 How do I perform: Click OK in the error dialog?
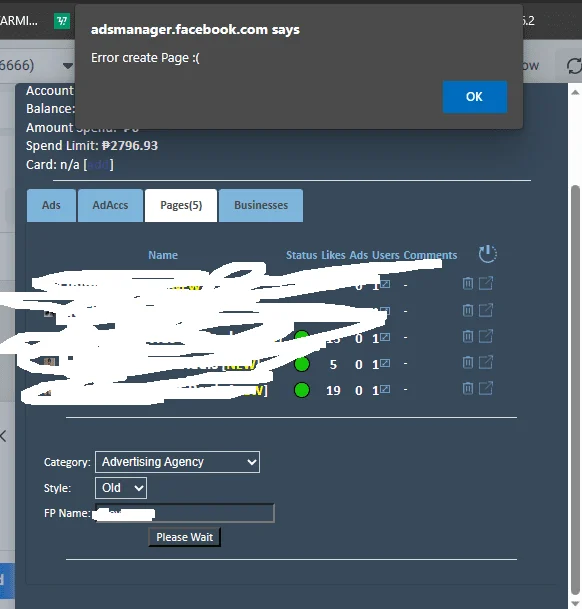click(x=474, y=97)
